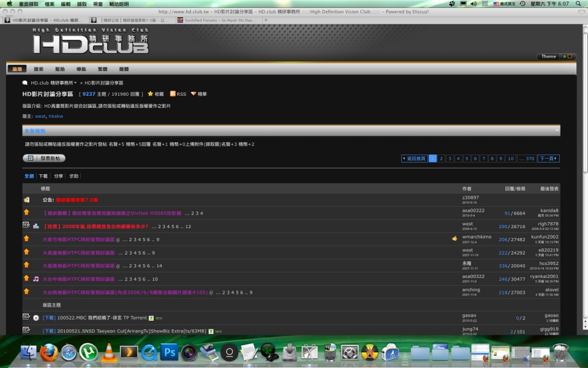Launch uTorrent from the dock
Screen dimensions: 588x368
click(89, 353)
